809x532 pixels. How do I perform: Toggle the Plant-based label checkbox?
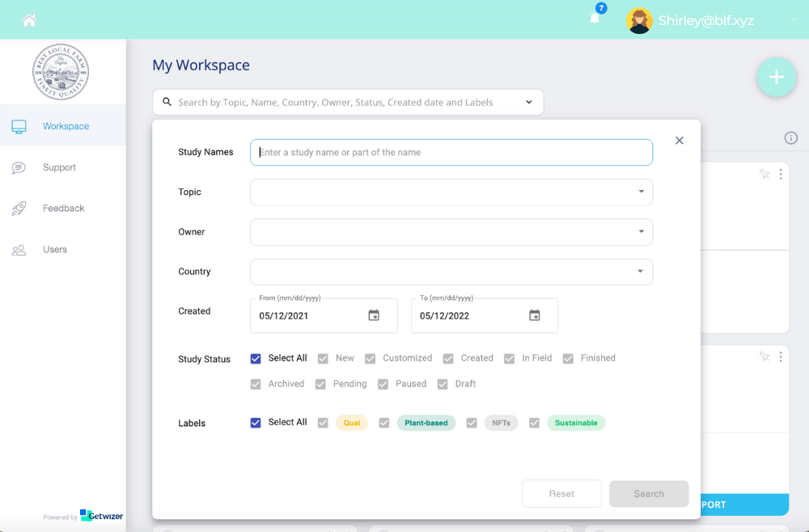point(383,423)
